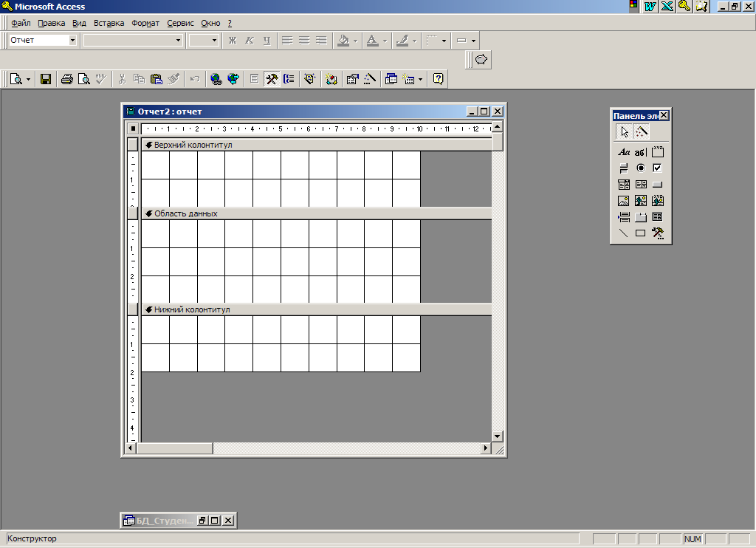Toggle the Select Objects arrow in the toolbox
This screenshot has width=756, height=548.
tap(625, 131)
